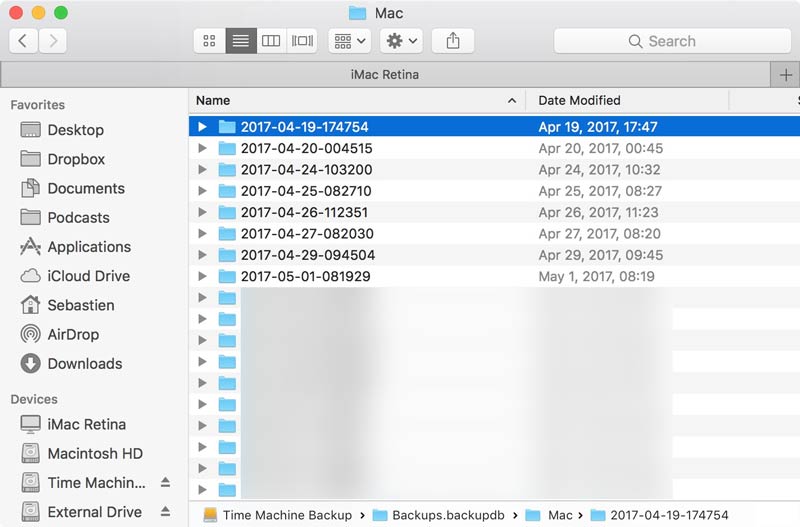
Task: Eject the External Drive
Action: pos(165,511)
